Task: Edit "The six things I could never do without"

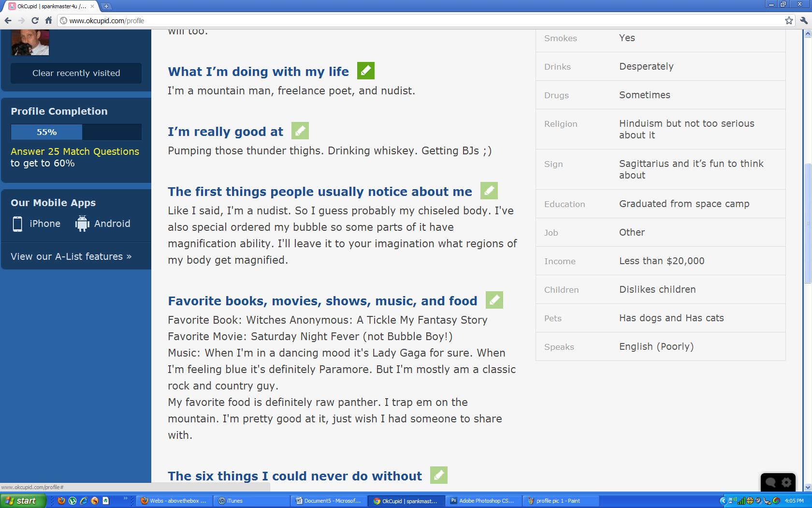Action: (438, 476)
